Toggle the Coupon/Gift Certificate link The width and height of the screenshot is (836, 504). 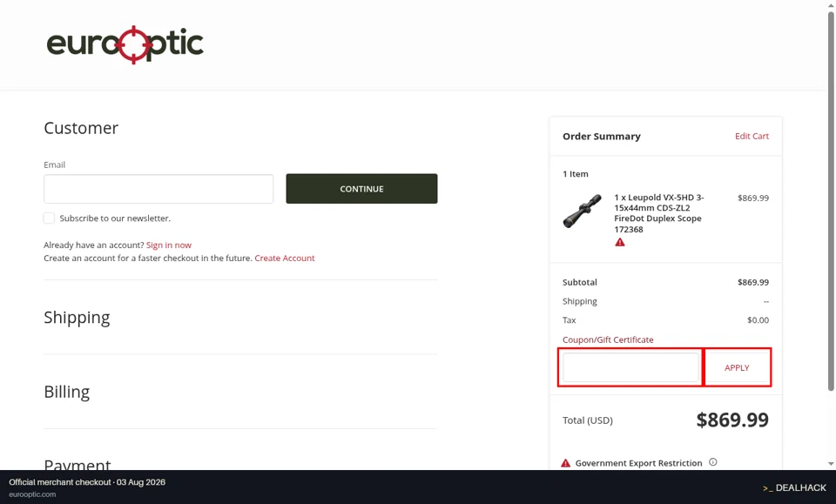[608, 339]
